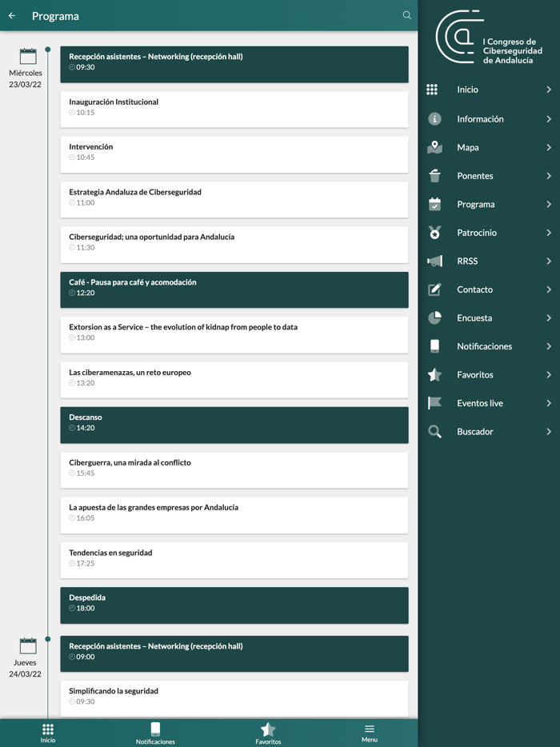Expand the Información chevron arrow
This screenshot has width=560, height=747.
click(549, 119)
